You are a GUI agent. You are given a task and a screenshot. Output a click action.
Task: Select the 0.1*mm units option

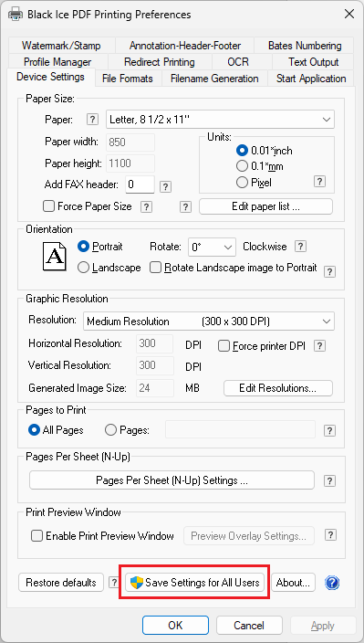click(x=243, y=166)
